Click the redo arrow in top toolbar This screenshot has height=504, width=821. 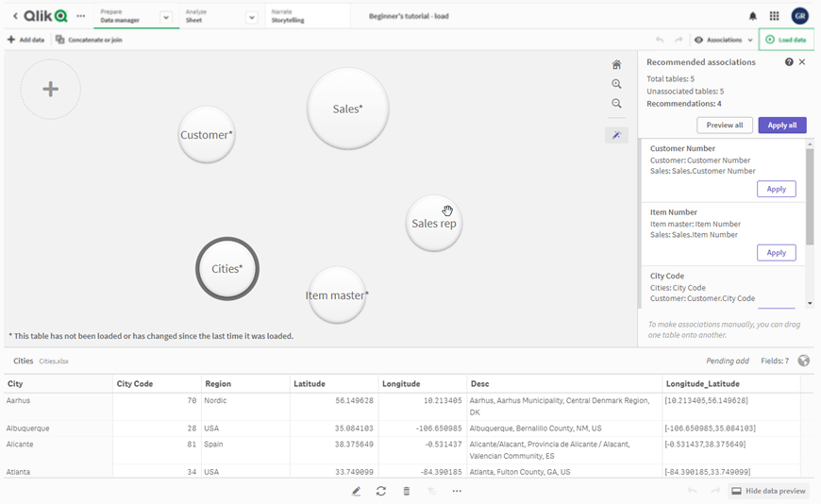tap(679, 40)
